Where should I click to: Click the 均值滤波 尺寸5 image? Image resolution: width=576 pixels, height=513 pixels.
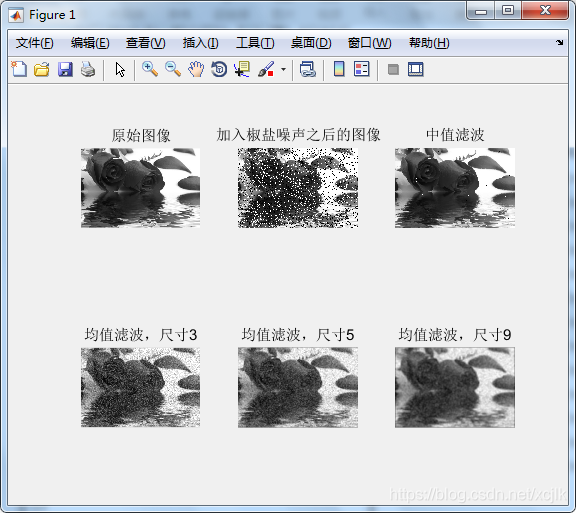coord(298,387)
